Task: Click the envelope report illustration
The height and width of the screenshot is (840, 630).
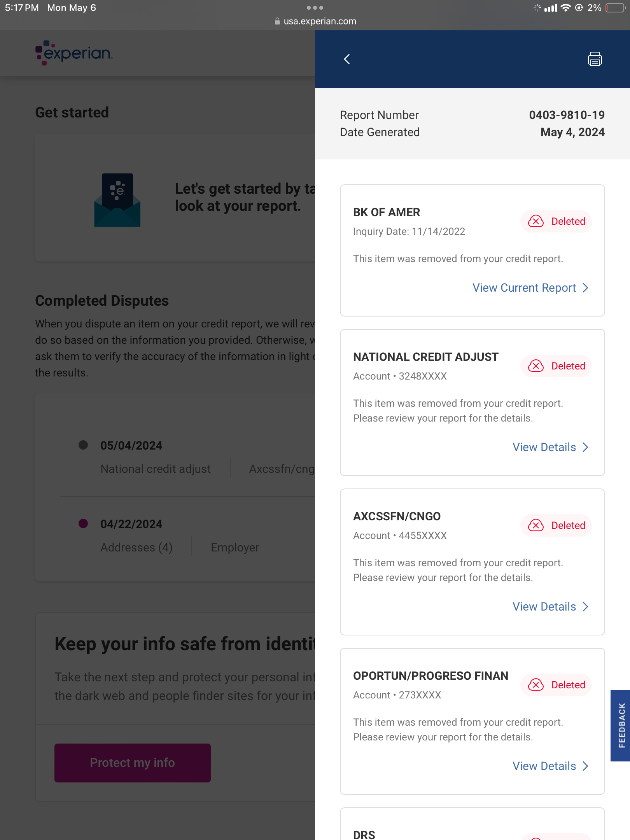Action: (117, 200)
